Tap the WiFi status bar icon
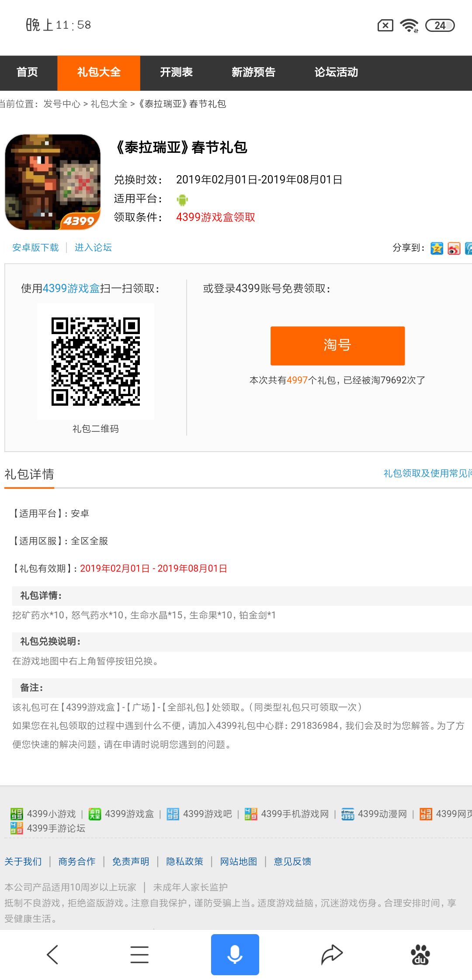The width and height of the screenshot is (472, 980). (410, 25)
